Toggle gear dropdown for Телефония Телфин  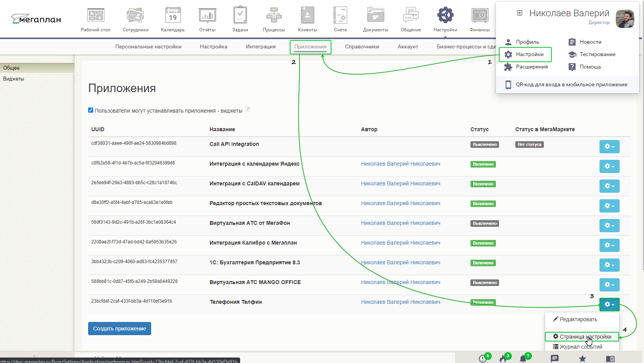(x=609, y=305)
